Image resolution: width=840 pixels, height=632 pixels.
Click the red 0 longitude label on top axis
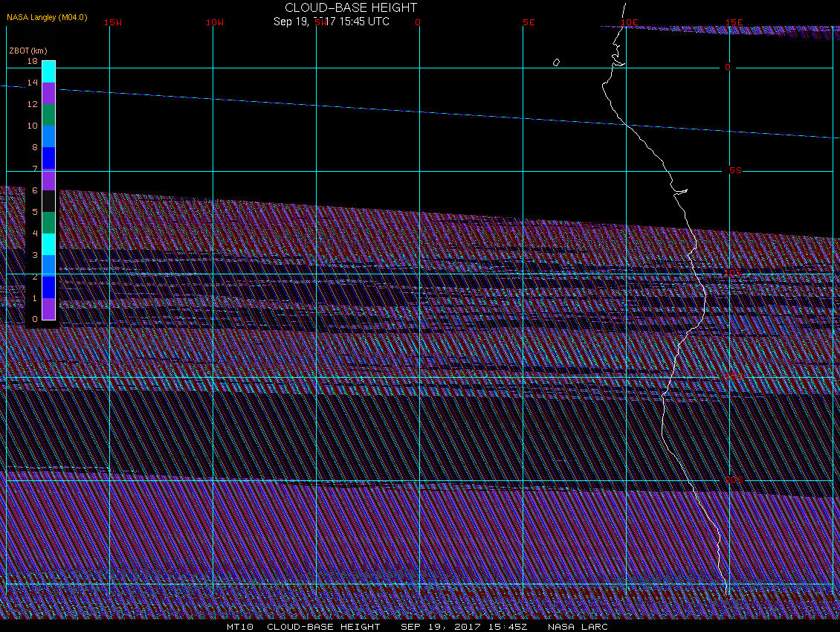[418, 22]
